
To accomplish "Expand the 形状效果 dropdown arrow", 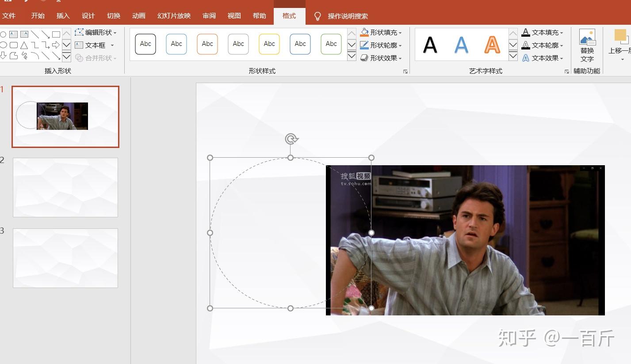I will (x=400, y=58).
